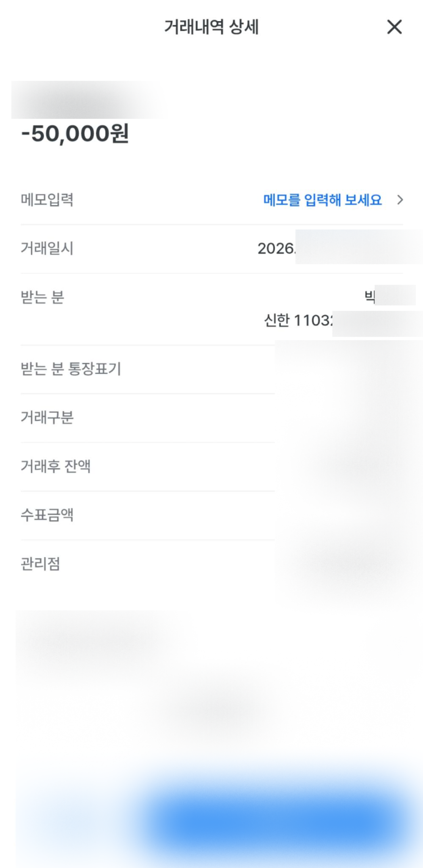Tap the recipient name starting with 빅

369,297
